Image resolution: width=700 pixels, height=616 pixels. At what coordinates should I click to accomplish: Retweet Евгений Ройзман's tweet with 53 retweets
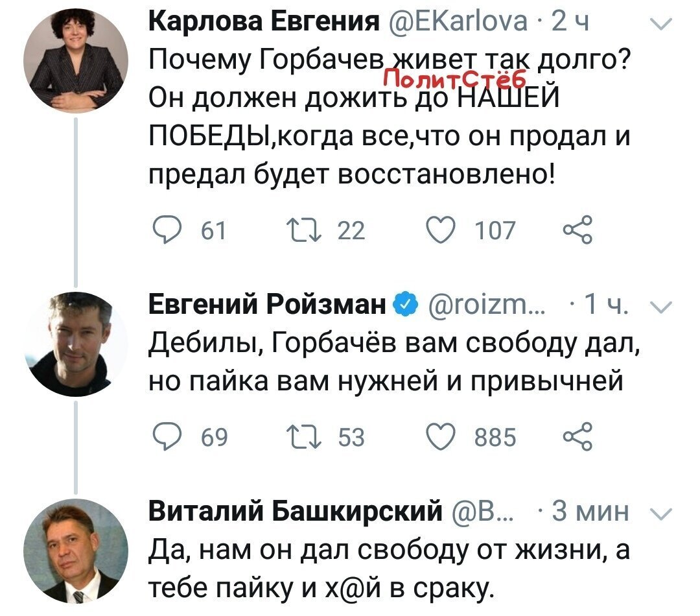coord(304,436)
